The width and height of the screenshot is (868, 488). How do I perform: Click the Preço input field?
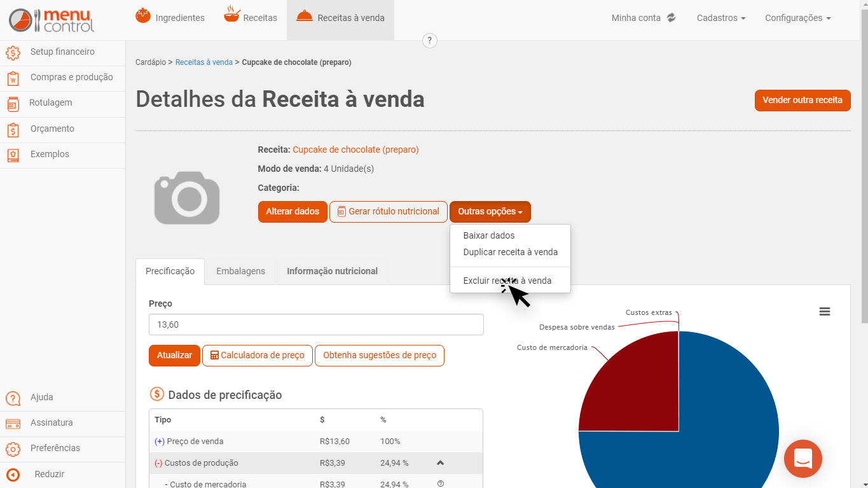(316, 324)
